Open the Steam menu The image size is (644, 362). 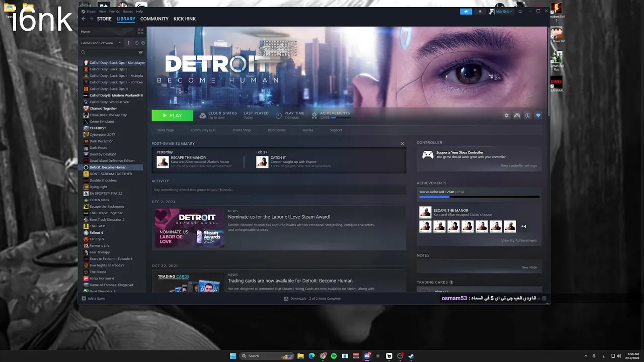89,11
